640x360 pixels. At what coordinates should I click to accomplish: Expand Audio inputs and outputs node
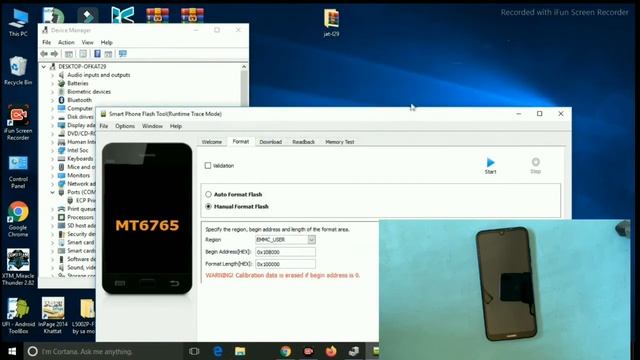click(x=52, y=75)
